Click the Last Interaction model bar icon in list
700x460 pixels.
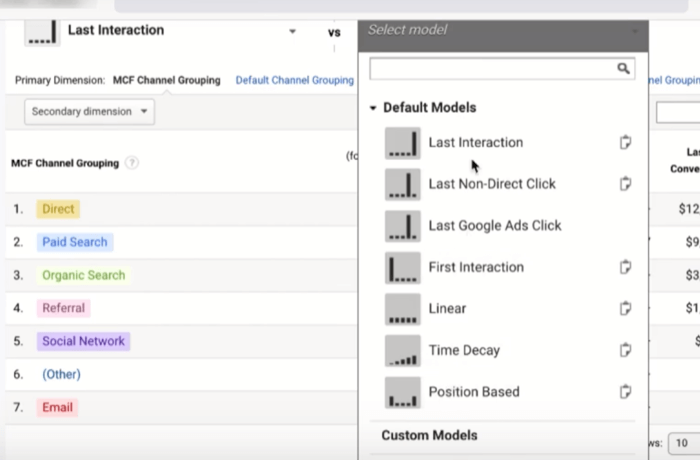pyautogui.click(x=402, y=143)
